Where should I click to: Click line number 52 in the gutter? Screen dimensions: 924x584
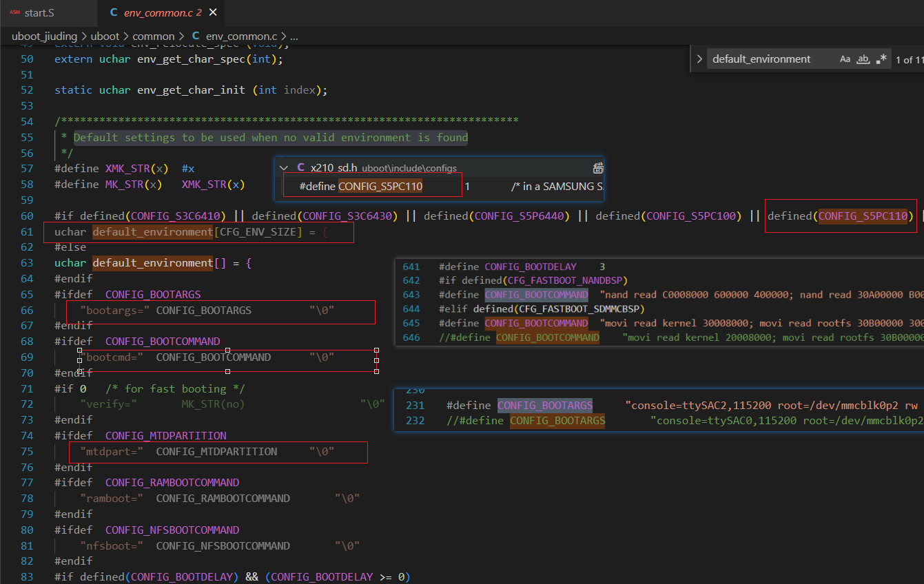(27, 90)
